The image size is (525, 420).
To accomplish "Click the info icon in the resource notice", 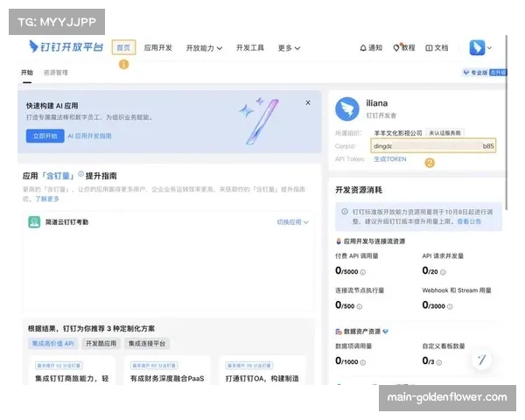I will (x=345, y=212).
